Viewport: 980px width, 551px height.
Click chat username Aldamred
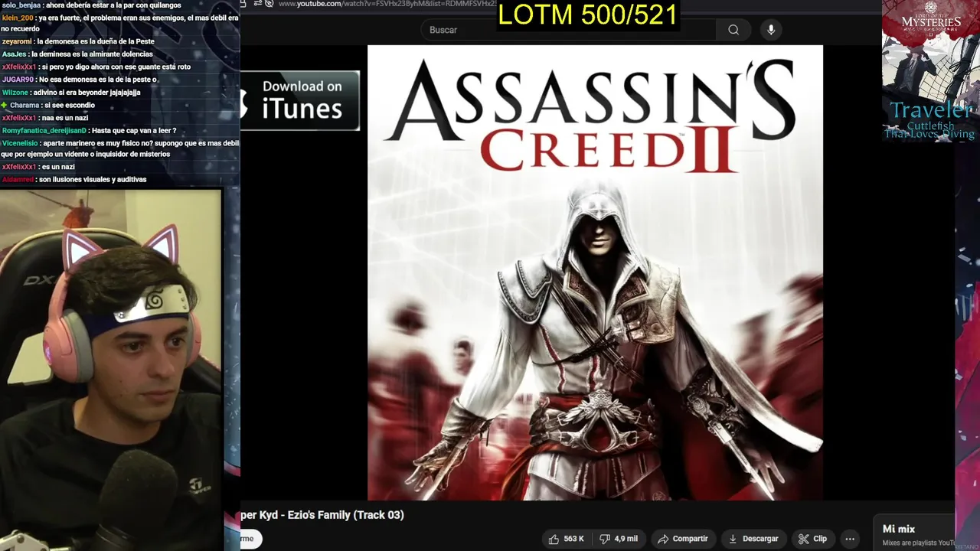pos(18,180)
